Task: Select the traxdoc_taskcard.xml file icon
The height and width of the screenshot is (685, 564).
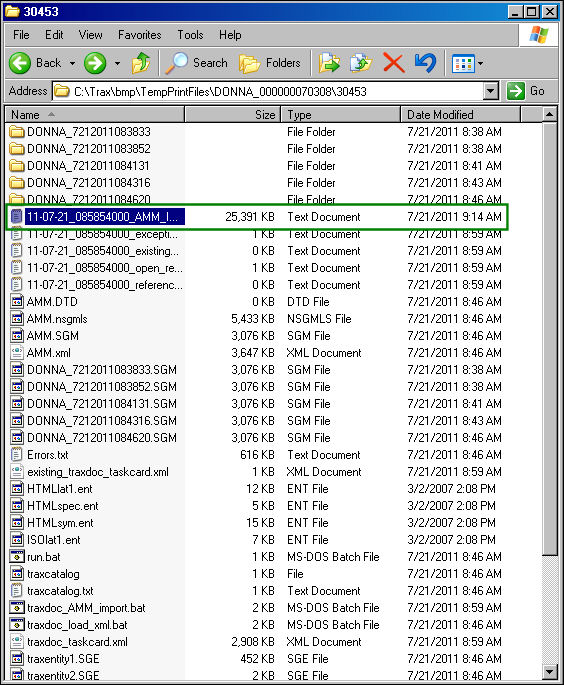Action: pos(17,642)
